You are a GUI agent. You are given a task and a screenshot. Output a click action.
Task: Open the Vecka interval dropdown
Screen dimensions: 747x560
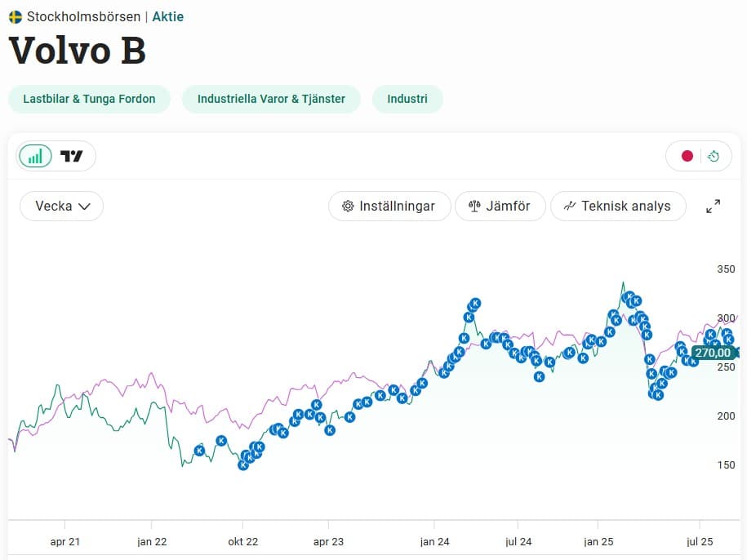61,207
